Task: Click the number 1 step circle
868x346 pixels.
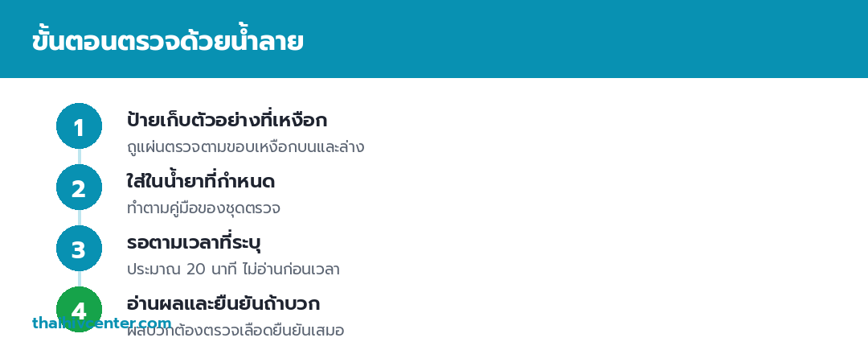Action: 79,126
